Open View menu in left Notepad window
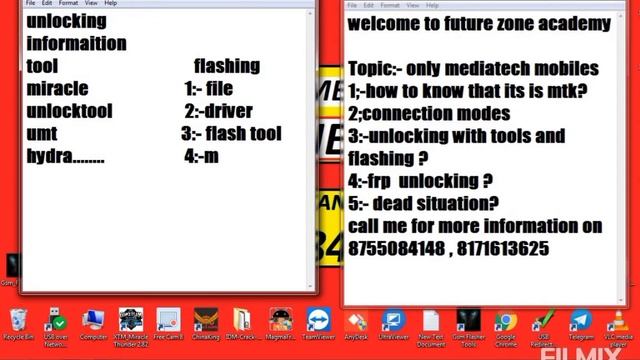This screenshot has height=360, width=640. point(91,3)
